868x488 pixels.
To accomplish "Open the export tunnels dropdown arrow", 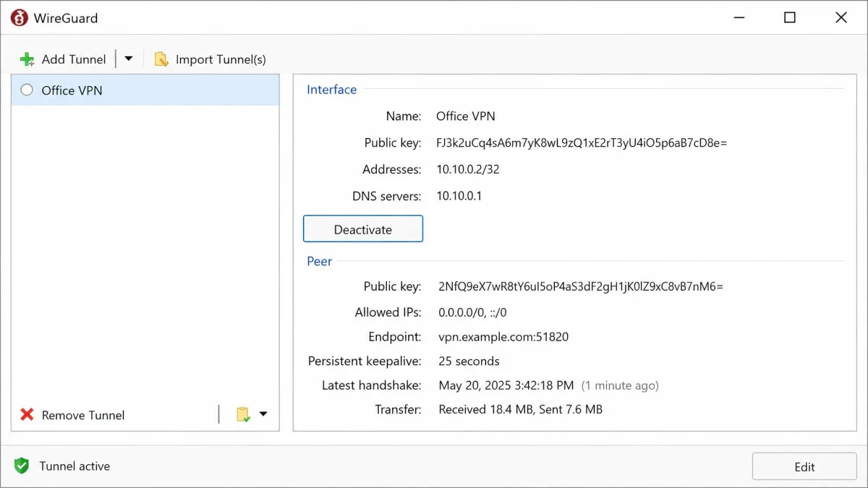I will click(263, 414).
